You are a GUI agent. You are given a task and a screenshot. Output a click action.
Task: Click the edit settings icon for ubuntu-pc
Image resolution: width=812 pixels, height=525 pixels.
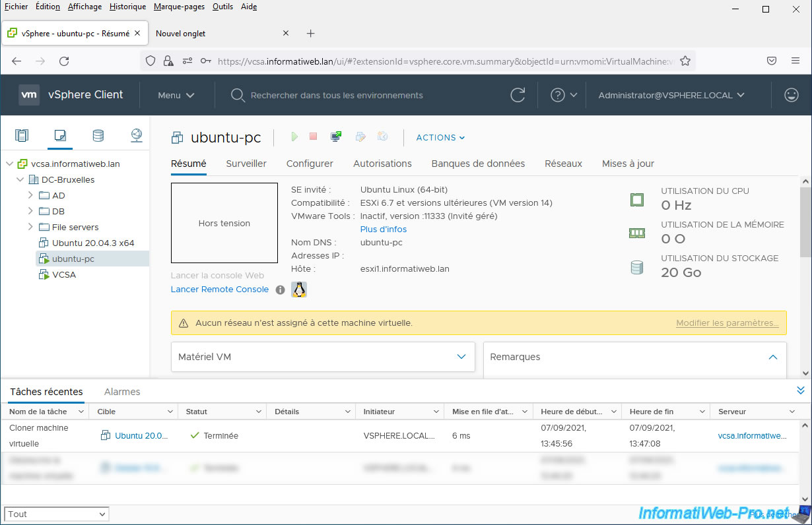click(360, 137)
